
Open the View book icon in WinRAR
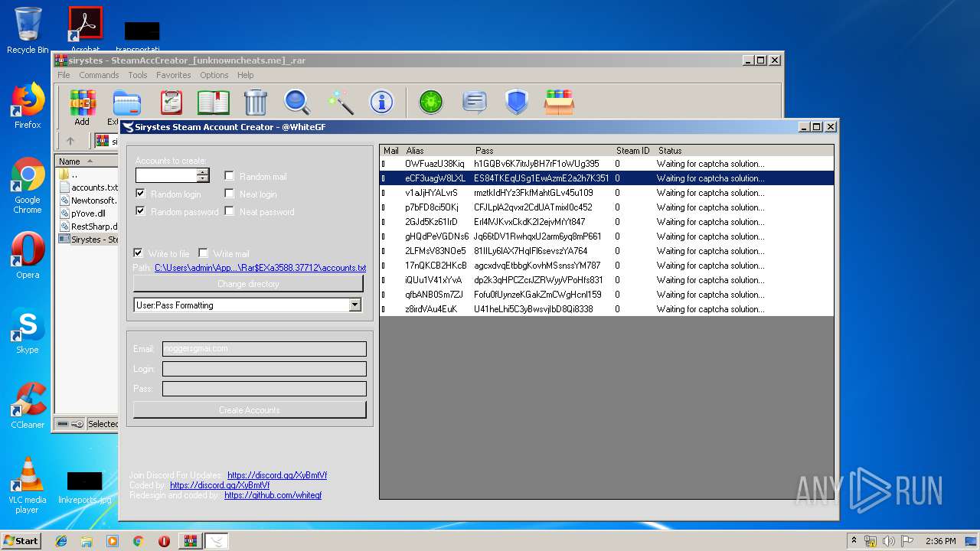tap(213, 103)
